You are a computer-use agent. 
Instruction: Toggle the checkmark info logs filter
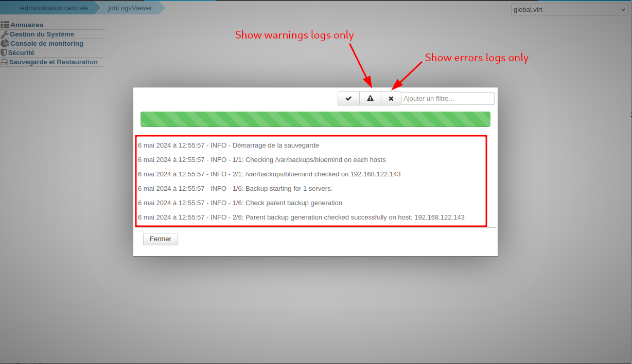[x=348, y=98]
